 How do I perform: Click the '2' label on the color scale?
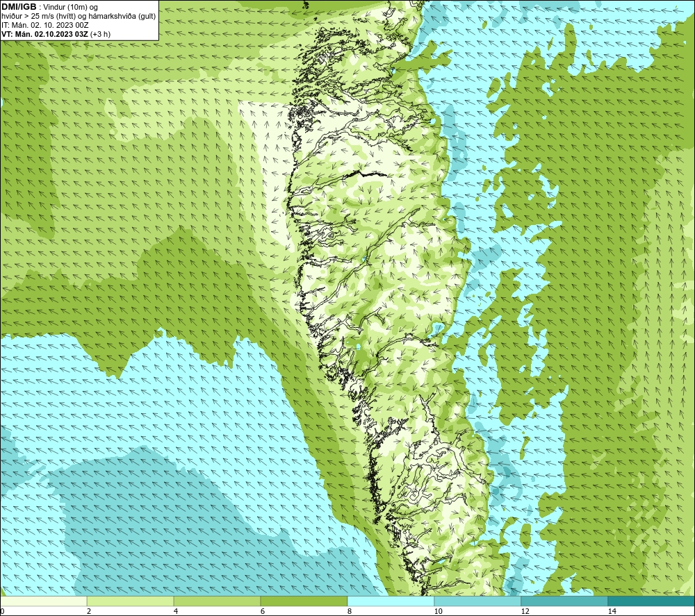89,611
